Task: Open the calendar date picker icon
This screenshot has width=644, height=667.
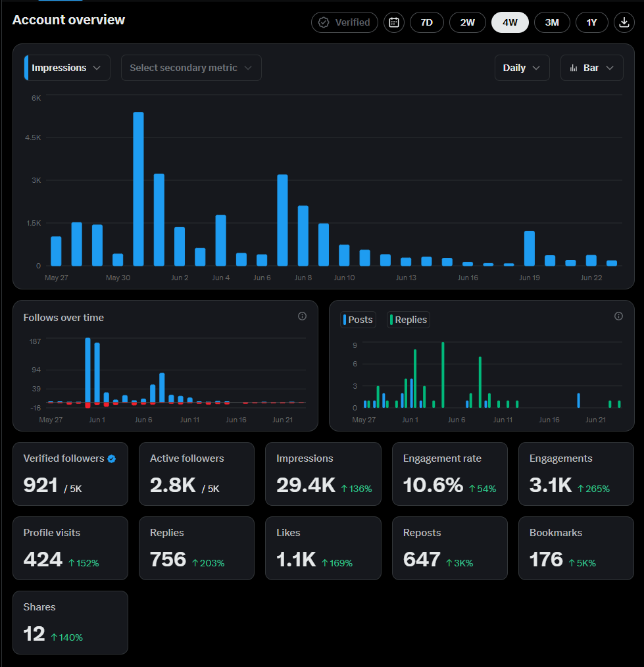Action: coord(394,22)
